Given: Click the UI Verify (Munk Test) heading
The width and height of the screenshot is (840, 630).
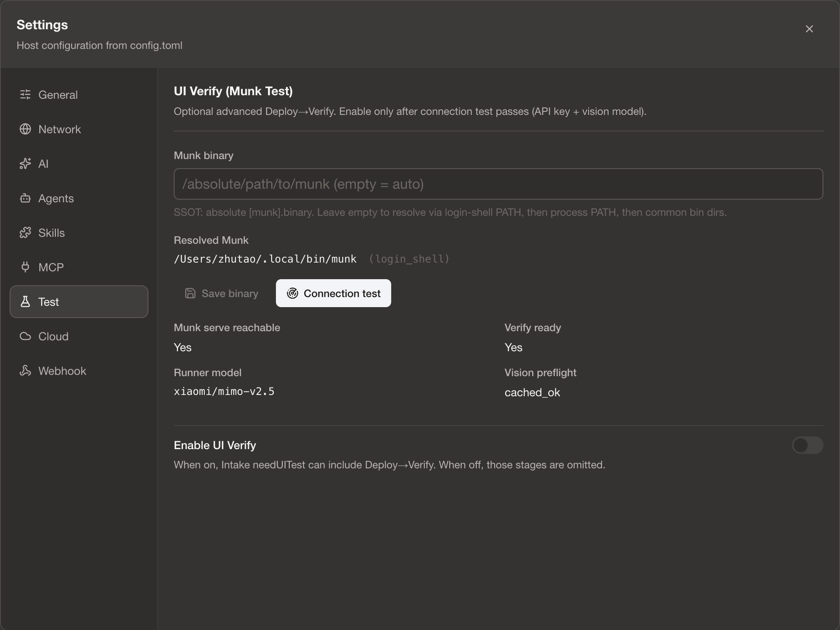Looking at the screenshot, I should [233, 91].
